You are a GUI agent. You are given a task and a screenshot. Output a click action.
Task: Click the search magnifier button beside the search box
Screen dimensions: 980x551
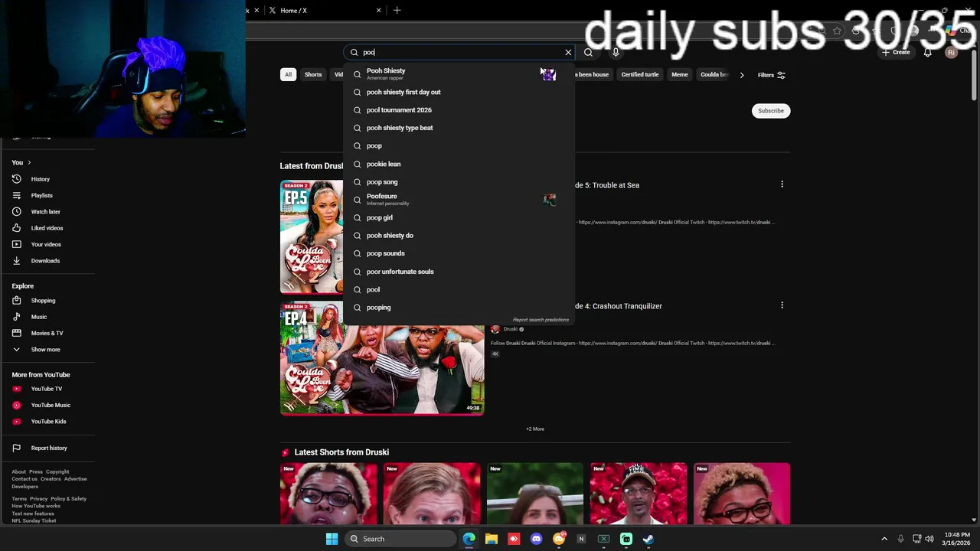pos(588,52)
